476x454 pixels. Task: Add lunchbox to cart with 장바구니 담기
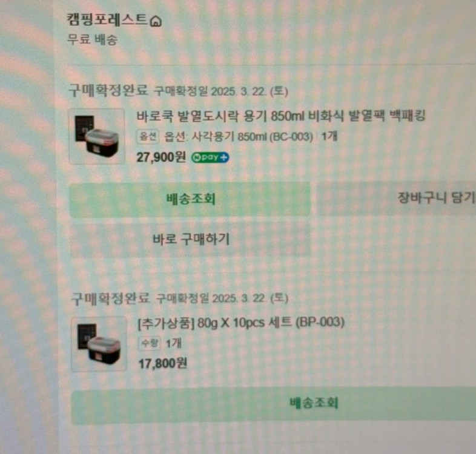click(x=397, y=198)
